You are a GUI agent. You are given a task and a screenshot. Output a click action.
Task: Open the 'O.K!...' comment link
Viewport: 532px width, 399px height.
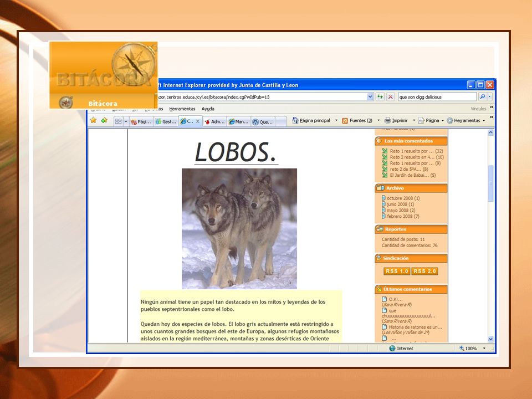coord(395,299)
